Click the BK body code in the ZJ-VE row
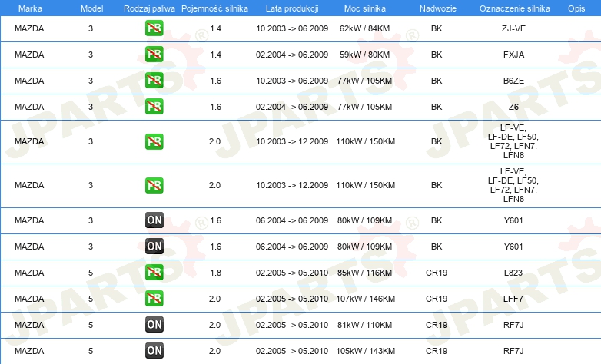This screenshot has height=364, width=601. 437,28
